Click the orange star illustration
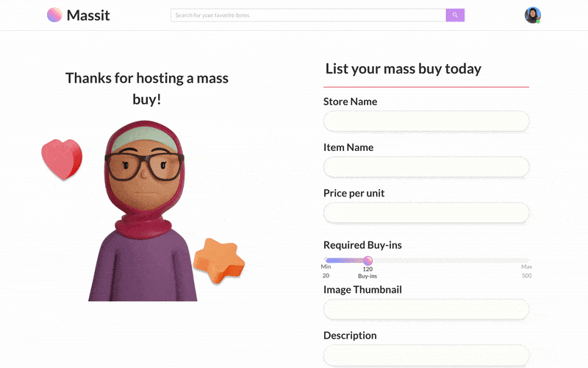The height and width of the screenshot is (368, 588). coord(219,261)
